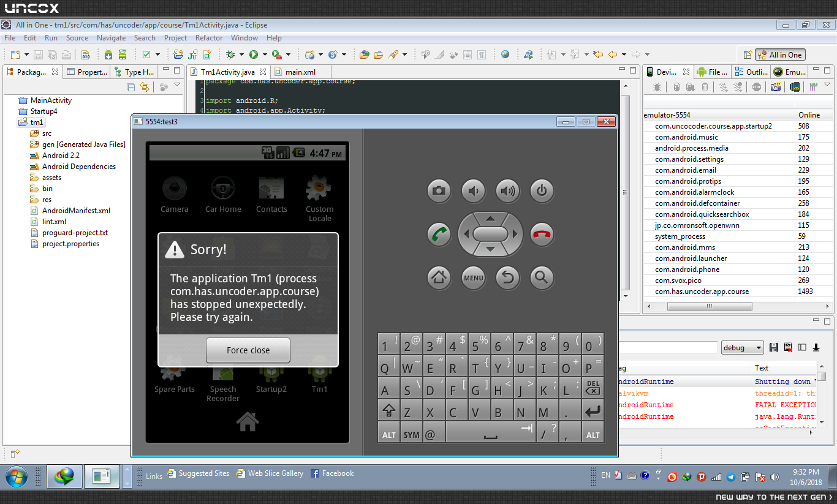Click the emulator back arrow button

pos(507,277)
